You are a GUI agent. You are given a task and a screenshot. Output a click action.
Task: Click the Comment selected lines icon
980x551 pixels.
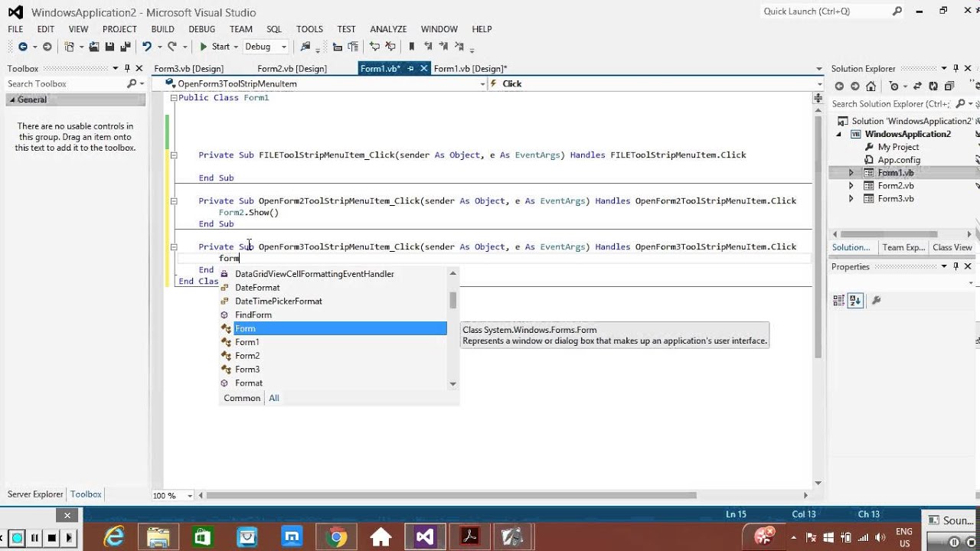point(374,47)
